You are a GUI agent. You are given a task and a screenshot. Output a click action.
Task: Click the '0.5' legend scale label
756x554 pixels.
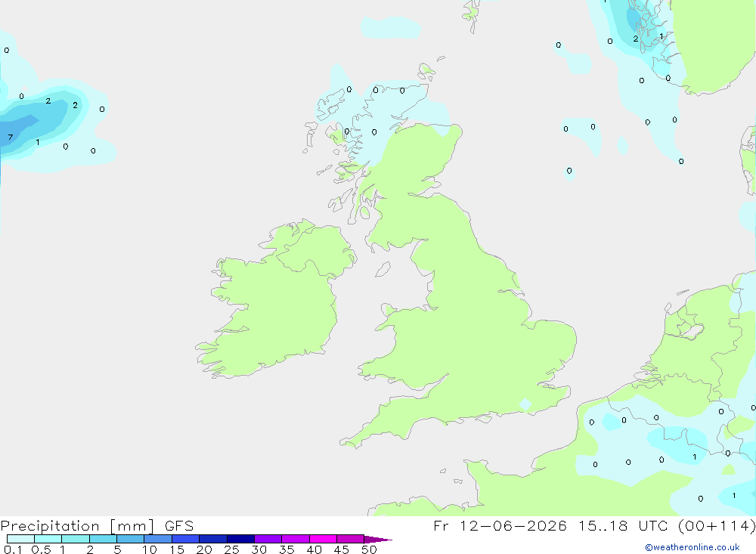(41, 549)
